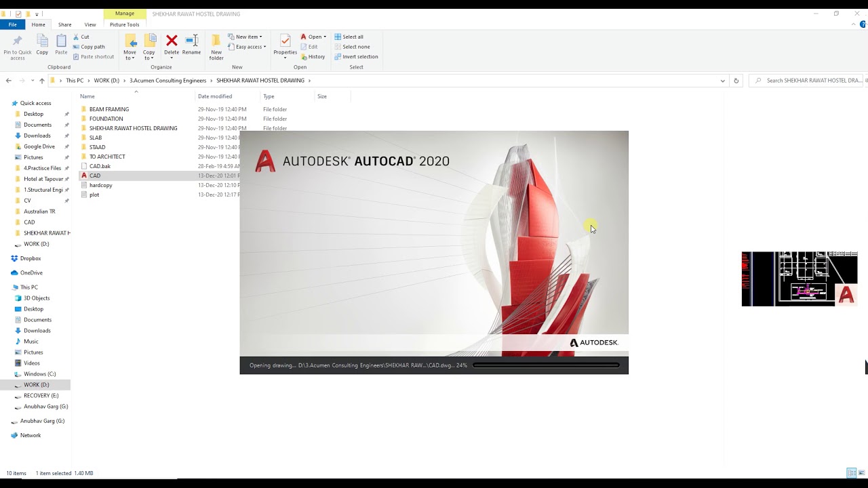Expand the address bar history dropdown

coord(722,81)
